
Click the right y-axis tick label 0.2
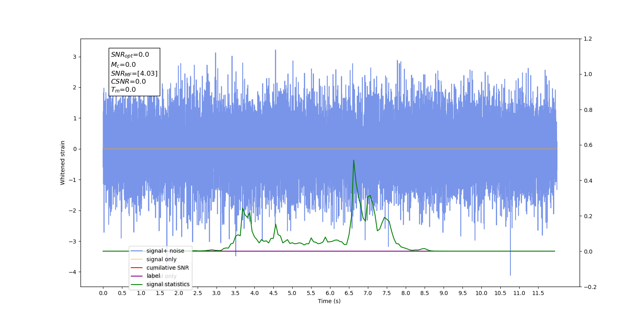click(x=588, y=216)
